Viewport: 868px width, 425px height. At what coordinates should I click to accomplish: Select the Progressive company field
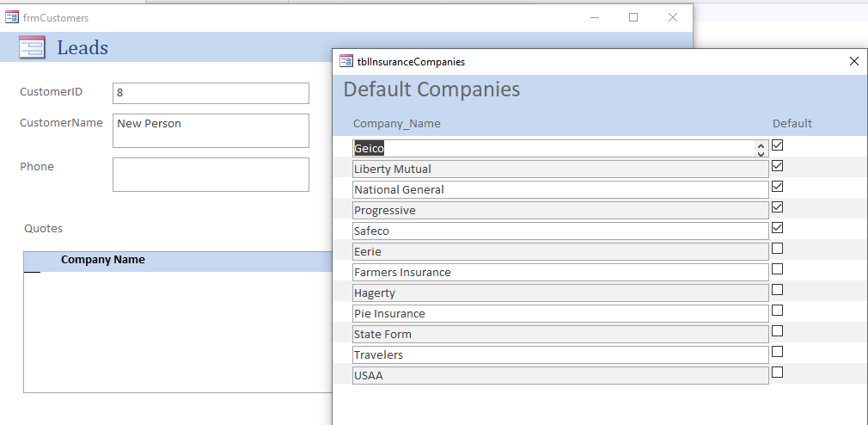[x=560, y=210]
